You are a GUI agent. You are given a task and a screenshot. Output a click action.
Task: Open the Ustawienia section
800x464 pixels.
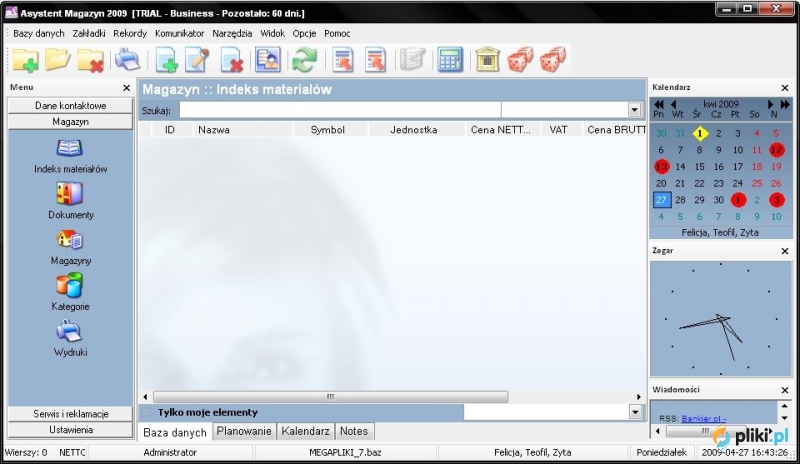(70, 430)
